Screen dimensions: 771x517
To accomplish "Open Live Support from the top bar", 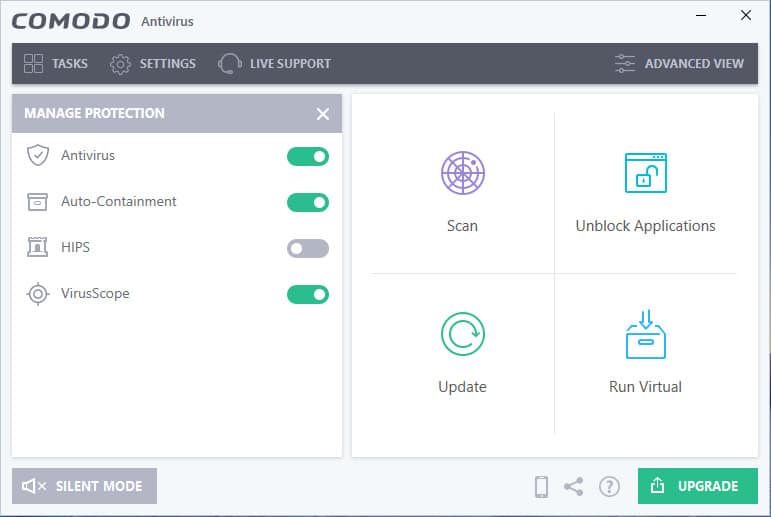I will 274,64.
